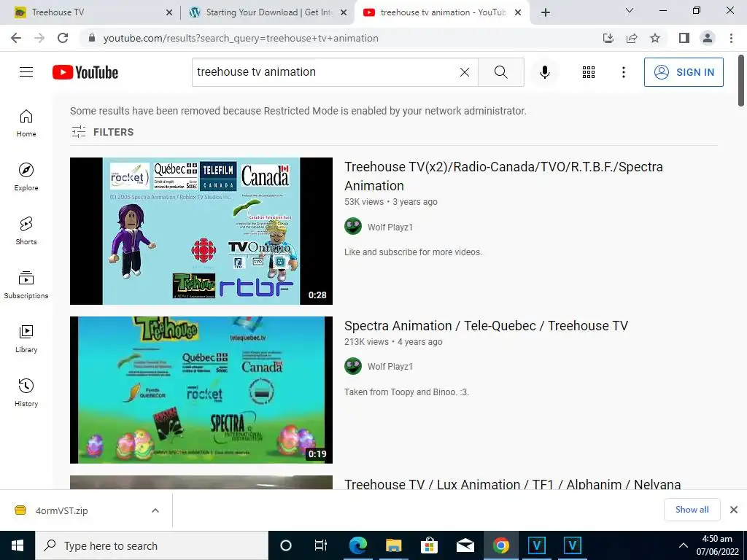Open the FILTERS panel
Image resolution: width=747 pixels, height=560 pixels.
102,132
